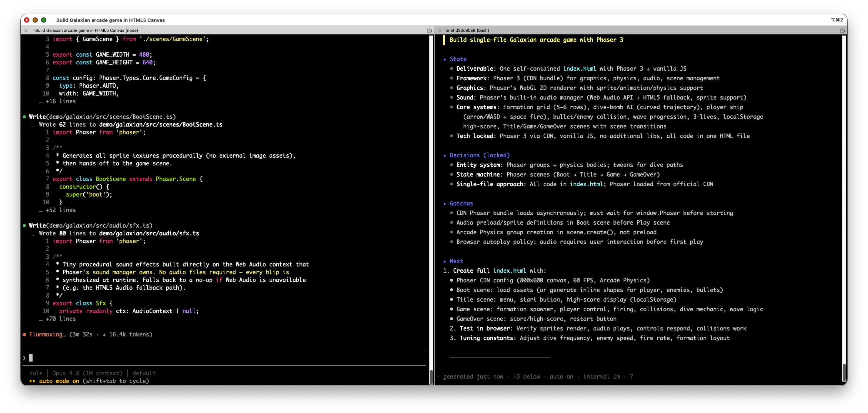Expand '+16 lines' hidden code
The height and width of the screenshot is (413, 868).
tap(57, 101)
